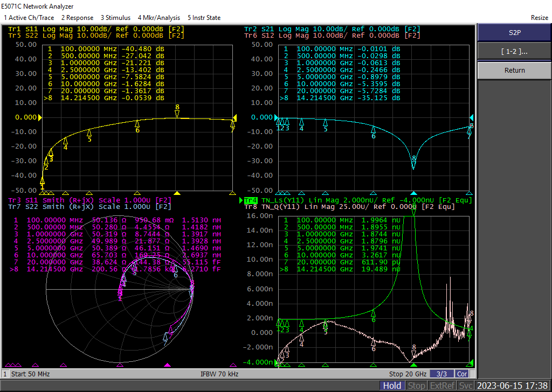Click filled cyan active marker triangle under S21 plot
This screenshot has width=552, height=392.
pyautogui.click(x=413, y=193)
